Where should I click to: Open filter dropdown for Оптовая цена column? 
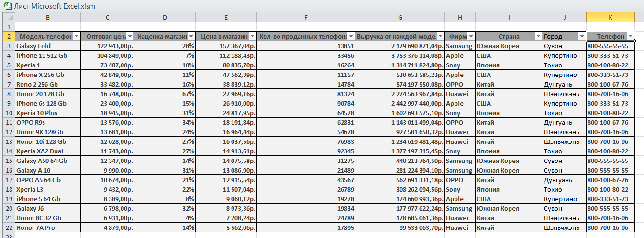tap(129, 36)
